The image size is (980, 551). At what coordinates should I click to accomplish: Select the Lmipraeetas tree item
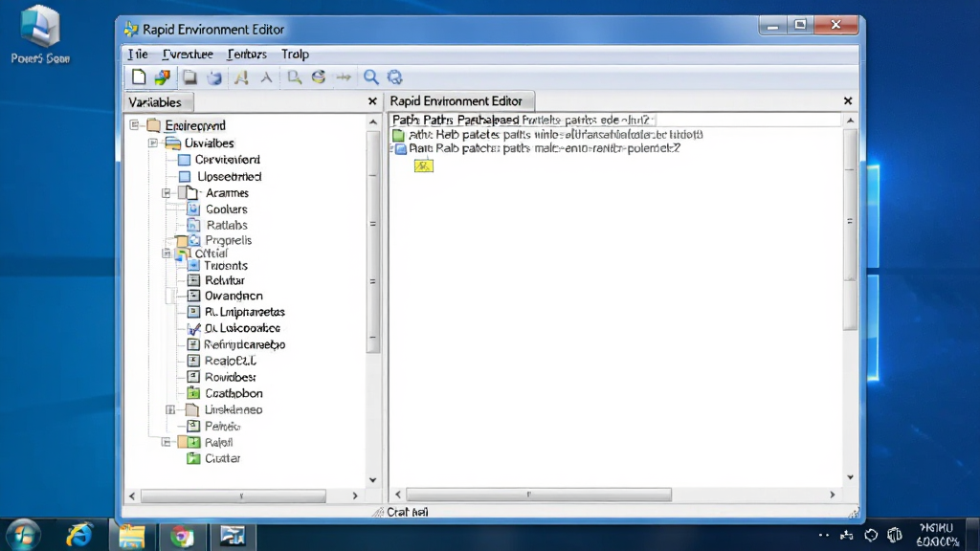click(x=244, y=312)
